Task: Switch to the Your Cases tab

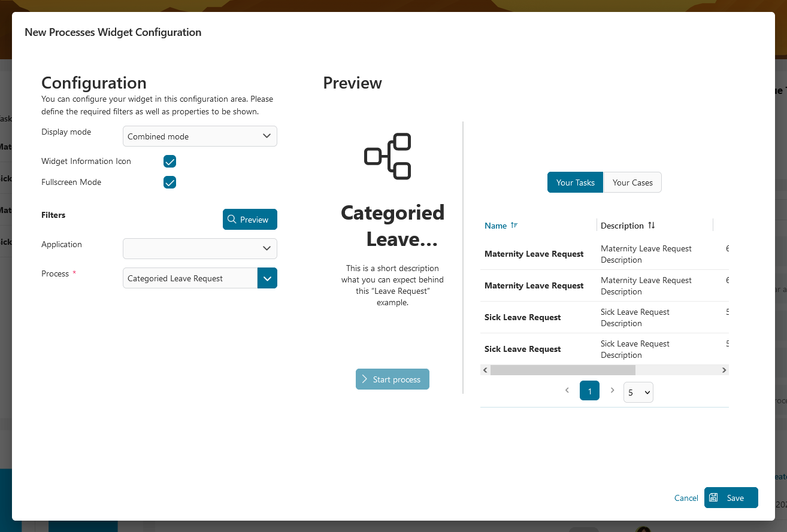Action: coord(632,183)
